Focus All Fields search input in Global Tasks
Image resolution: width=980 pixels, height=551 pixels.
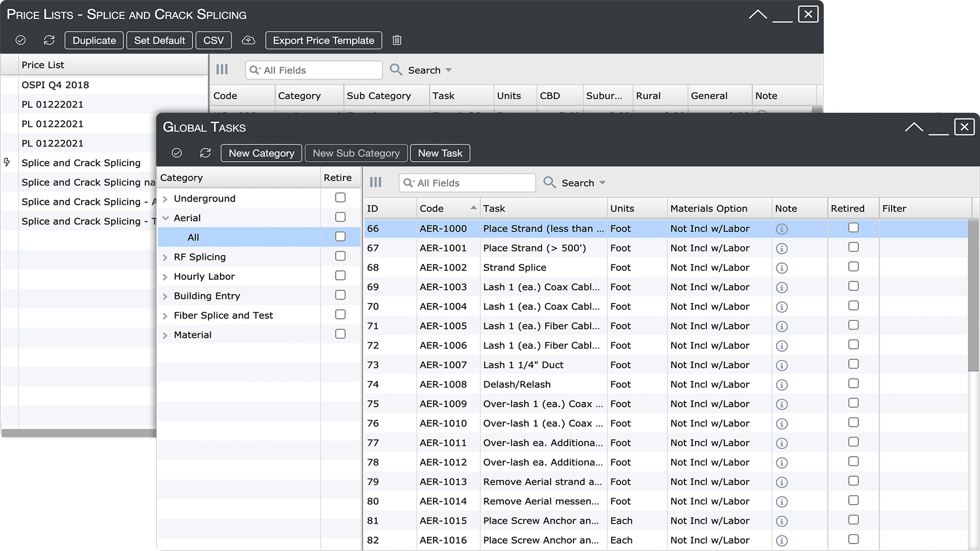pos(467,183)
